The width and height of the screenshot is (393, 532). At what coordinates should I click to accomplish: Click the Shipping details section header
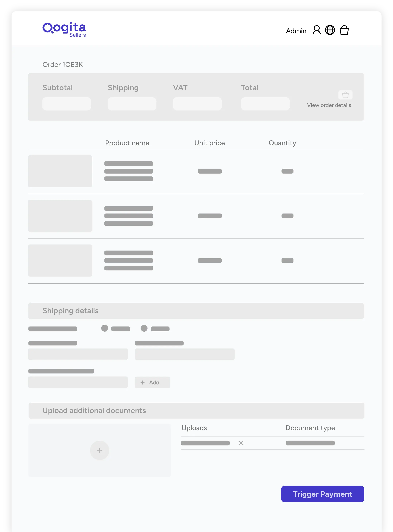pyautogui.click(x=196, y=311)
